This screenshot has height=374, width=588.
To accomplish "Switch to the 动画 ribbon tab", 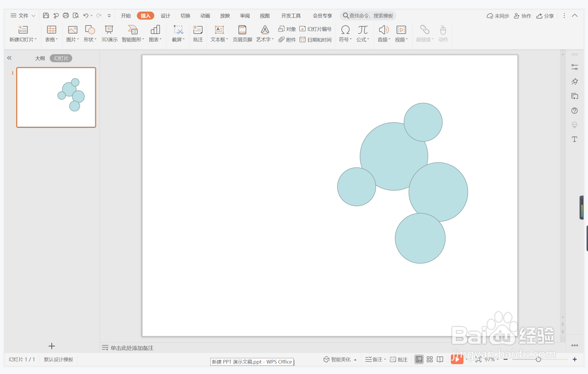I will pos(205,16).
